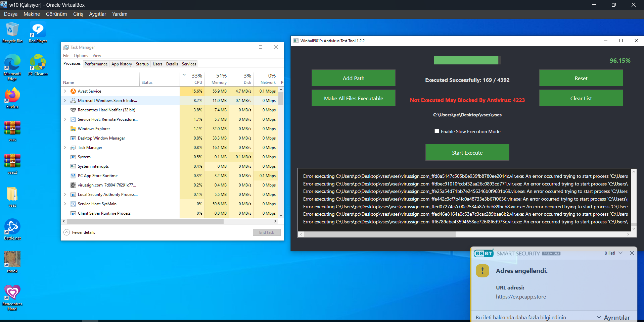Open the Makine menu in VirtualBox
Viewport: 644px width, 322px height.
pos(32,14)
